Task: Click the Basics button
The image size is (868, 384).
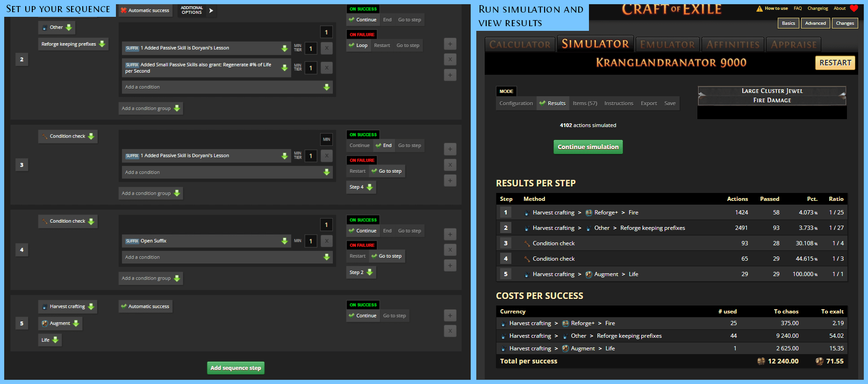Action: coord(788,23)
